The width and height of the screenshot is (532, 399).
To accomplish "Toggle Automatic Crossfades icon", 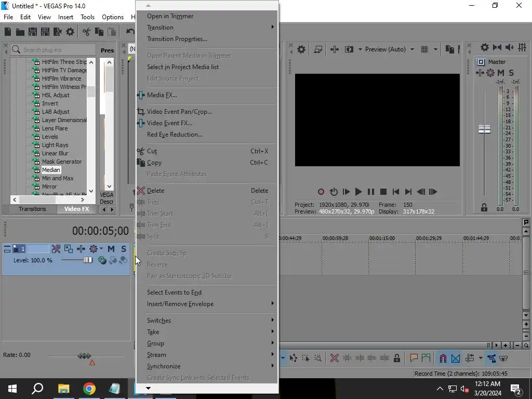I will 456,358.
